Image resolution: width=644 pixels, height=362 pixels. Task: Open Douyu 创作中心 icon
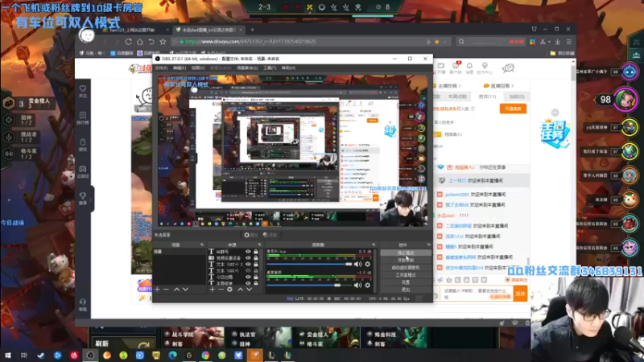point(485,68)
